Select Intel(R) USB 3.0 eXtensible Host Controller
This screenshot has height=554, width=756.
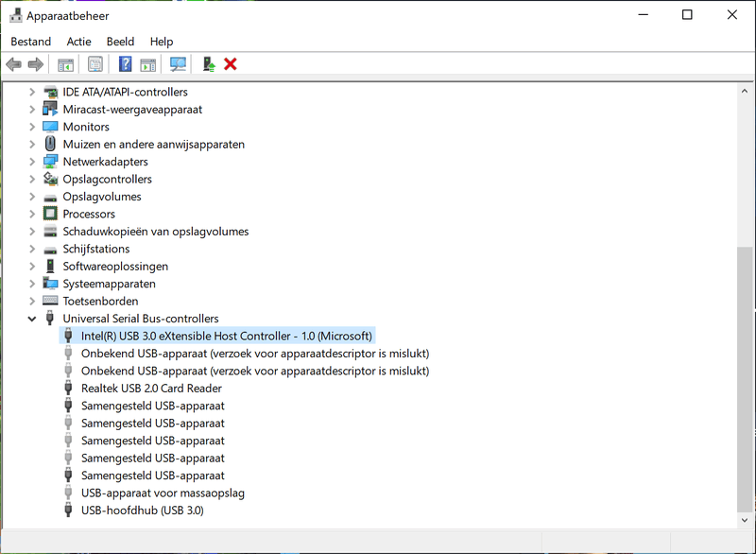227,336
